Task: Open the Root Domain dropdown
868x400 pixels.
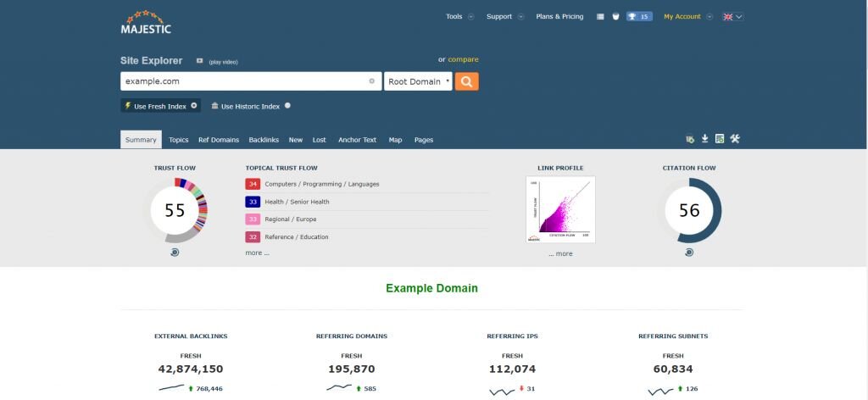Action: (418, 81)
